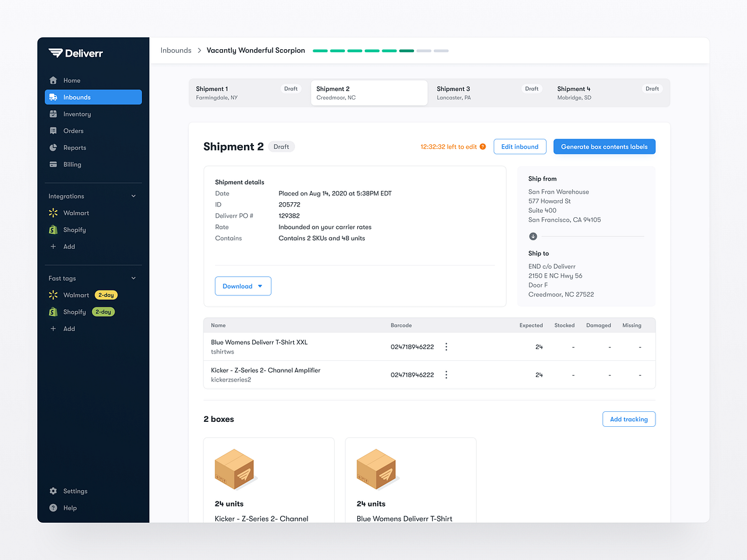Click the arrow icon between Ship from and Ship to
Screen dimensions: 747x560
pos(532,236)
